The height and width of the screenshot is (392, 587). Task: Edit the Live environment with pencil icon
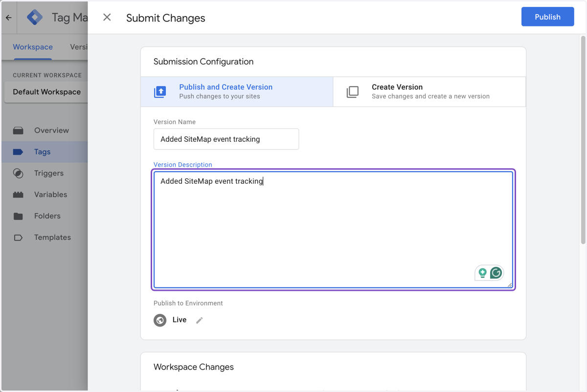coord(199,320)
